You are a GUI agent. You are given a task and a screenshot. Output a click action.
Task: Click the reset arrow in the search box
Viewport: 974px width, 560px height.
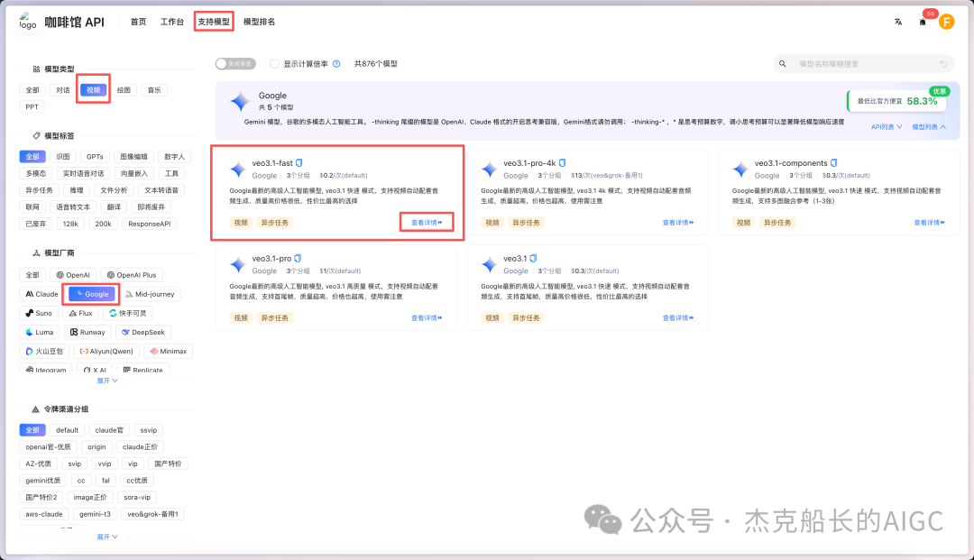pyautogui.click(x=943, y=64)
